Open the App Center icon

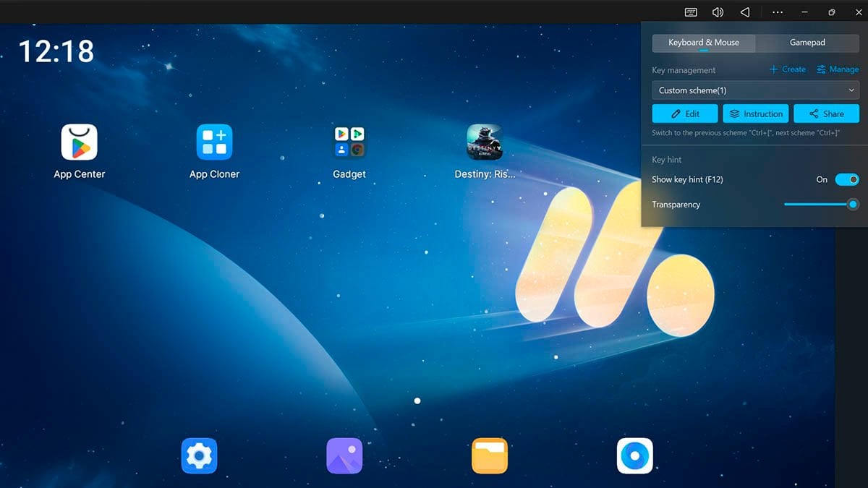point(79,142)
